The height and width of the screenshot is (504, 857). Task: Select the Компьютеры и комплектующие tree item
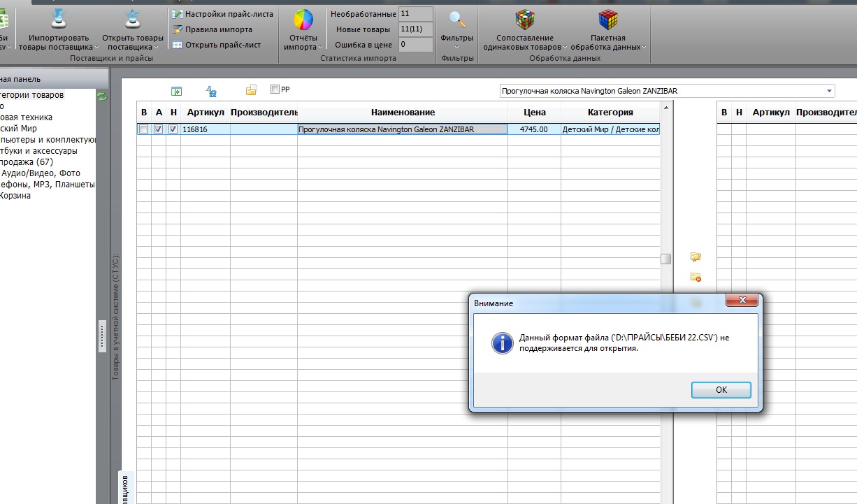pos(48,140)
